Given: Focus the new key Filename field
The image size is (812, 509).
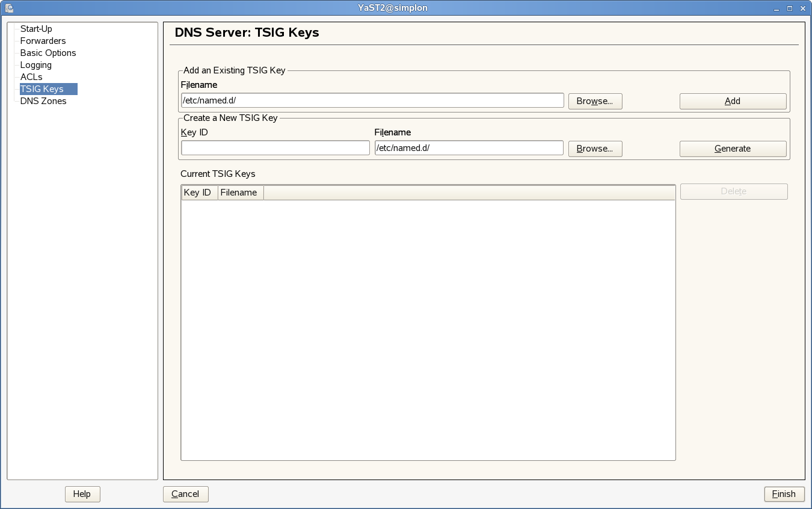Looking at the screenshot, I should 469,148.
